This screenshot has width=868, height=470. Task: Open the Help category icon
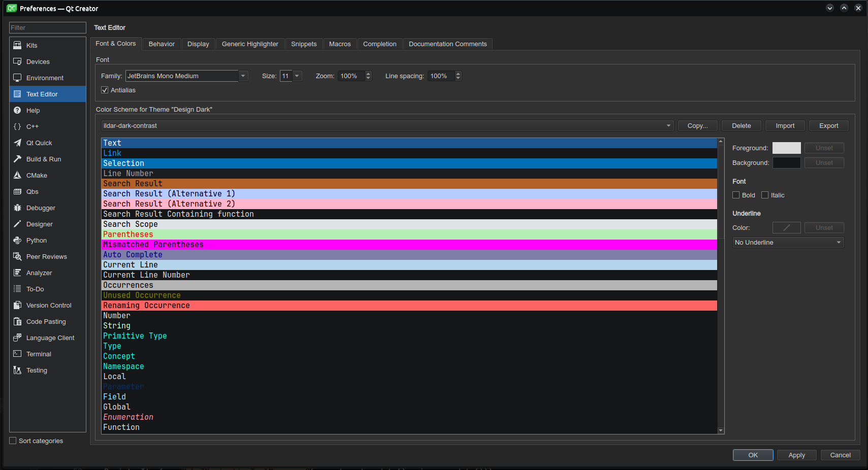point(17,110)
